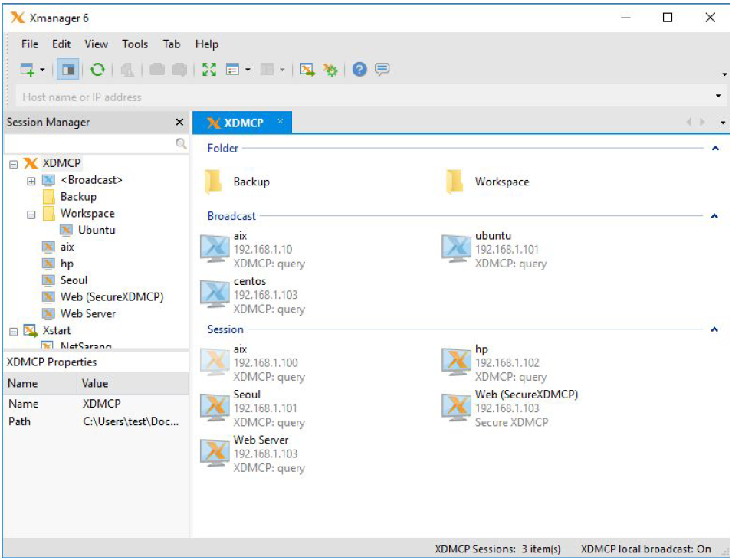Screen dimensions: 732x560
Task: Open the New session dropdown arrow
Action: (42, 70)
